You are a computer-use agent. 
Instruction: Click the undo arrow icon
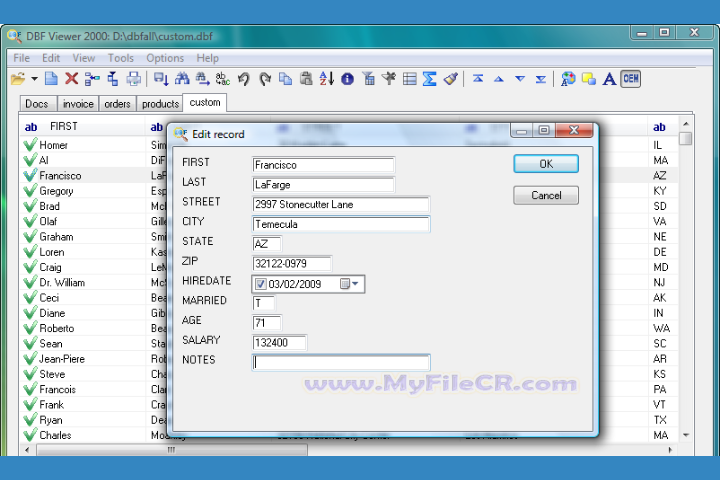[243, 79]
